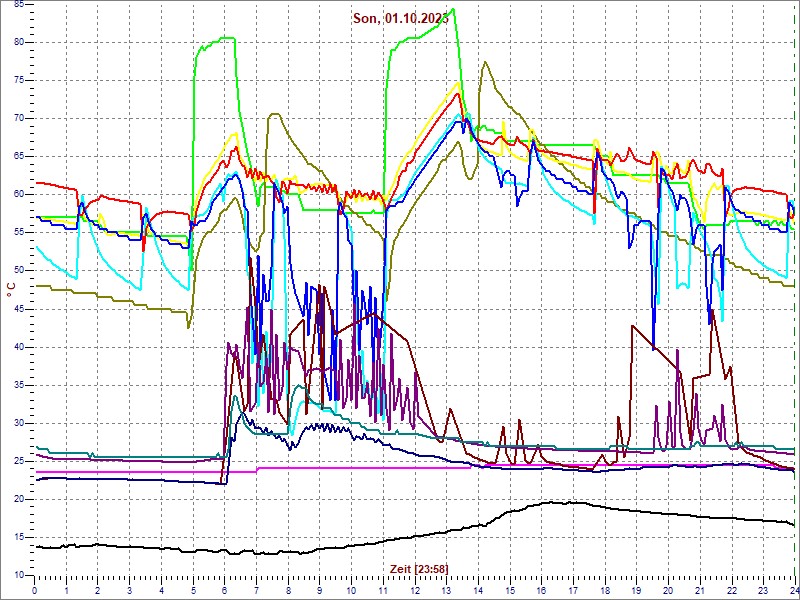Click the y-axis value 30

click(x=19, y=423)
